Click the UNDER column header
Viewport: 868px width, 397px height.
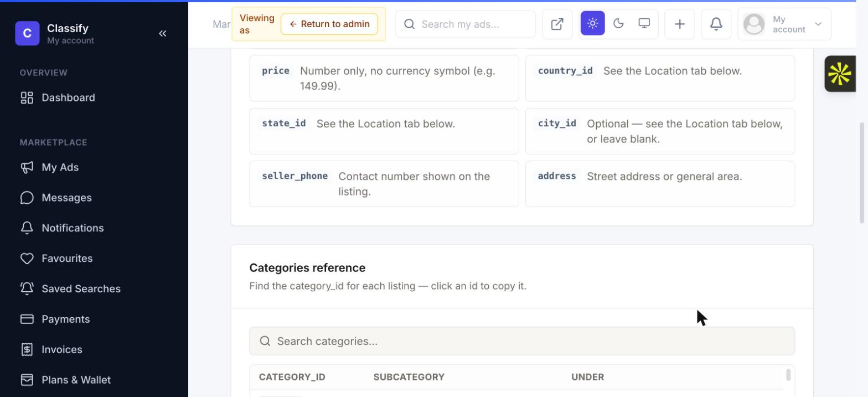(x=587, y=377)
